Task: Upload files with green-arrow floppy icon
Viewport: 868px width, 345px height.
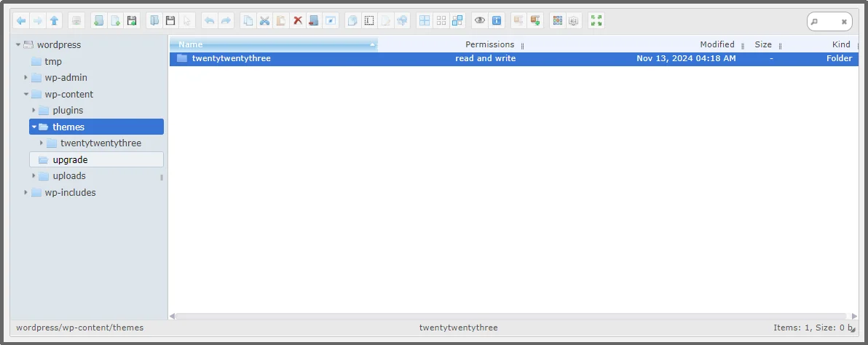Action: click(x=132, y=21)
